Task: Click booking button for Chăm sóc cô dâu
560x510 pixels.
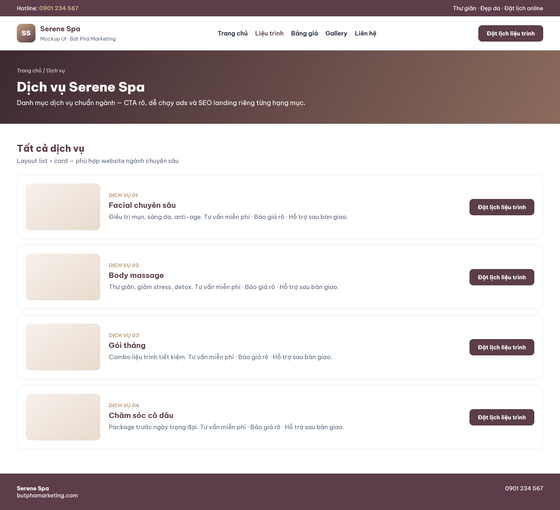Action: tap(501, 417)
